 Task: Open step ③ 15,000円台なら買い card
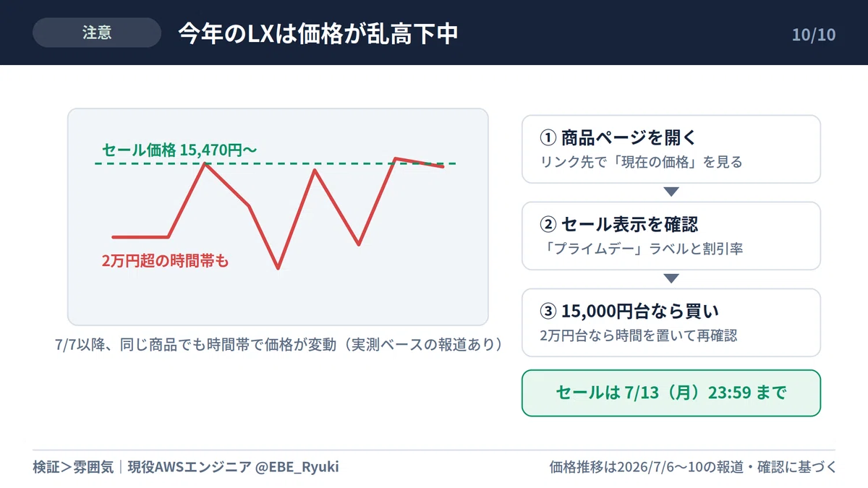click(671, 322)
